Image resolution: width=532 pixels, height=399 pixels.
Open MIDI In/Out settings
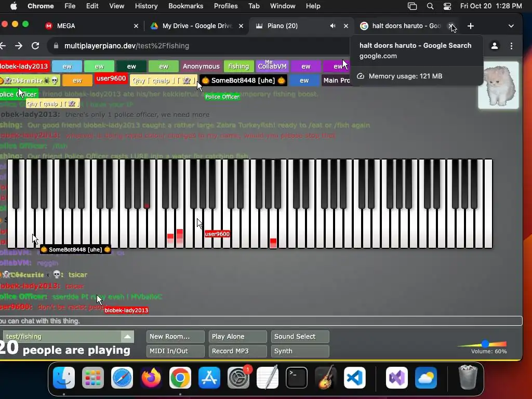[176, 351]
